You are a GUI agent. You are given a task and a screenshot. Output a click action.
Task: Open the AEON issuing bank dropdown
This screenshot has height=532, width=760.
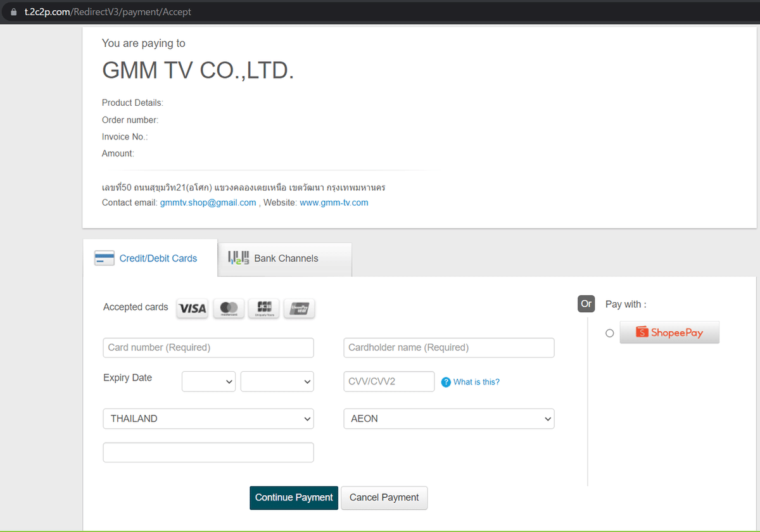pos(449,419)
